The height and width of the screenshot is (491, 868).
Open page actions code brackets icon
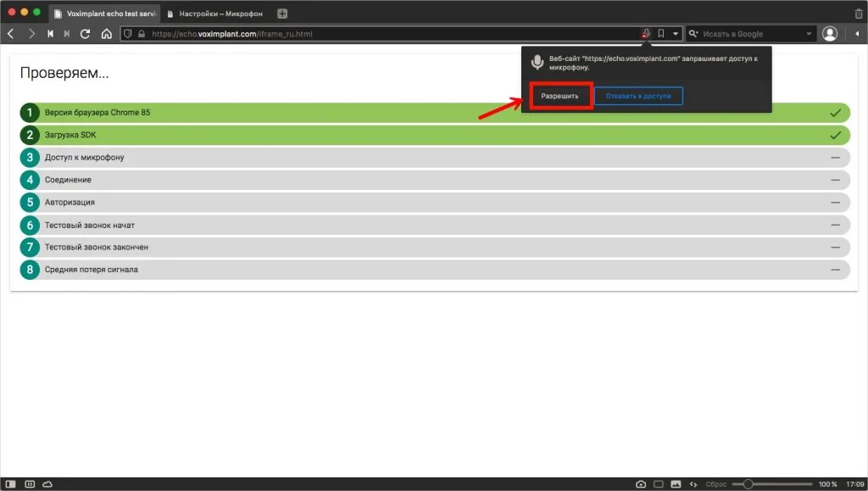[693, 484]
